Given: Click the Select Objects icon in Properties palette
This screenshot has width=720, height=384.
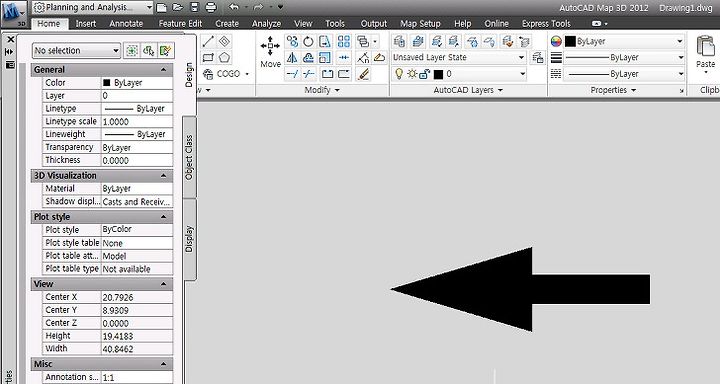Looking at the screenshot, I should point(148,51).
